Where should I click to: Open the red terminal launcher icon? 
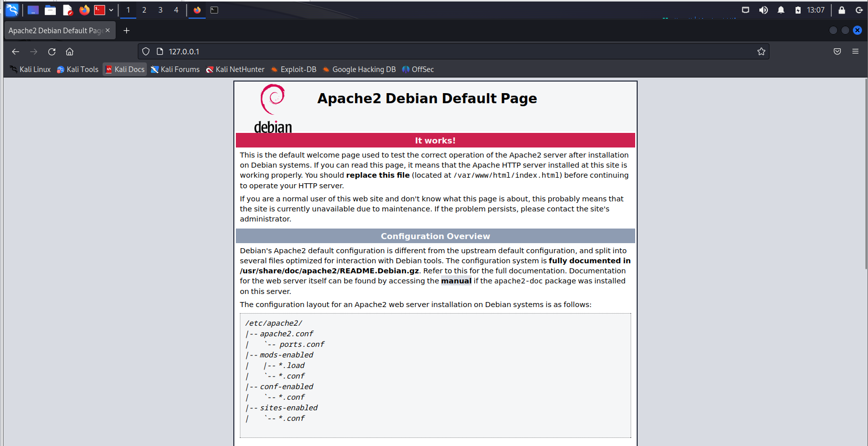[100, 10]
